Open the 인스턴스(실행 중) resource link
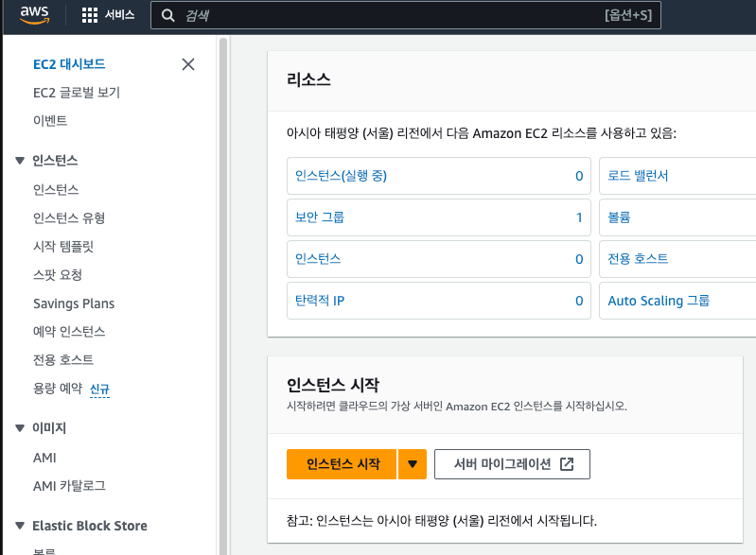 pyautogui.click(x=341, y=176)
